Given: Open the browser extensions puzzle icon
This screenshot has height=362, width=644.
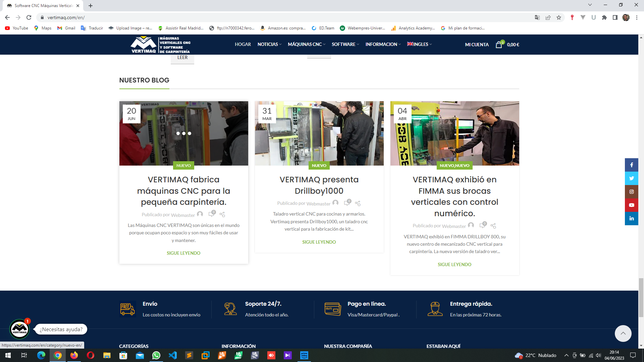Looking at the screenshot, I should click(x=604, y=17).
